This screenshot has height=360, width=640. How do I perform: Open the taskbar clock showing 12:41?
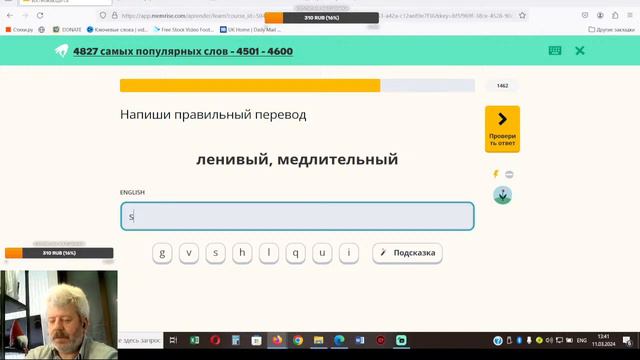click(604, 340)
